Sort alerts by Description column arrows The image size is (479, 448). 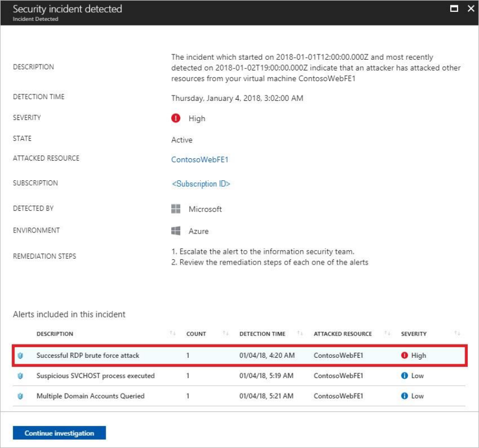[172, 334]
